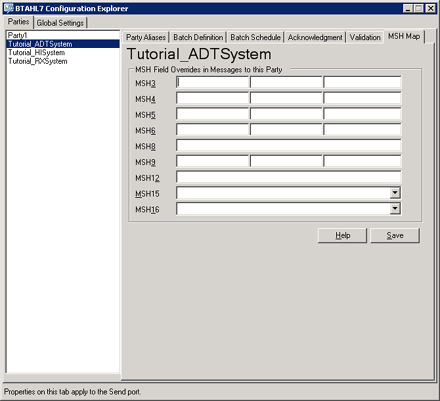Open the Global Settings tab

click(x=60, y=23)
